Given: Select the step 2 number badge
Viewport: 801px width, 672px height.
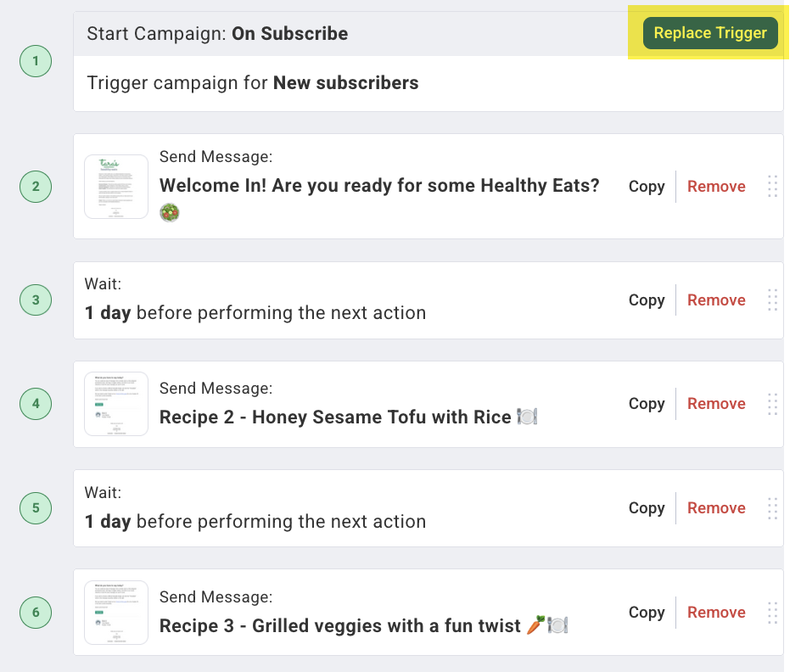Looking at the screenshot, I should pos(36,187).
